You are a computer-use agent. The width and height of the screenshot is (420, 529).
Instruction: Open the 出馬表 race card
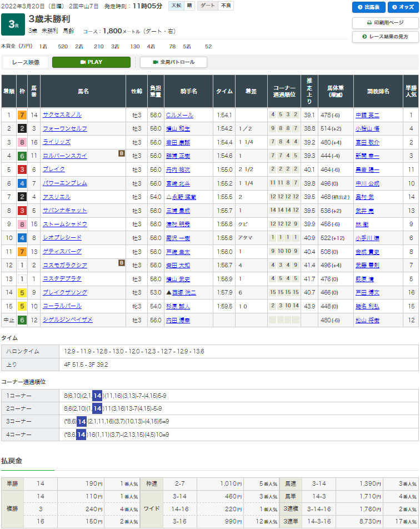pyautogui.click(x=368, y=7)
